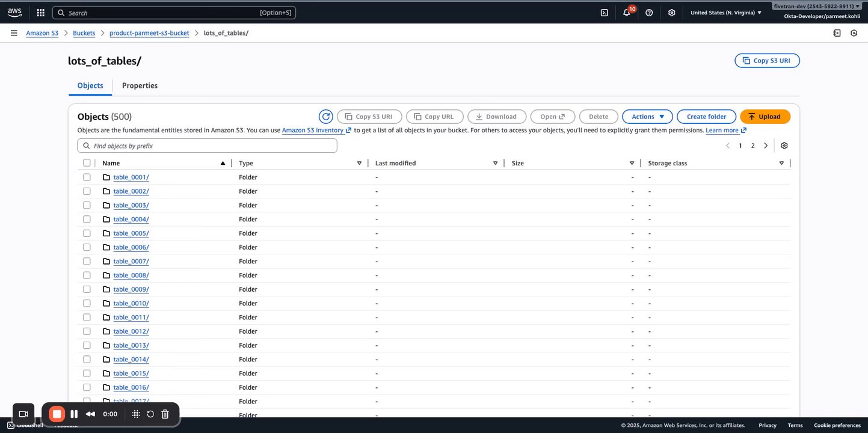Click the recorder grid icon
The width and height of the screenshot is (868, 433).
pyautogui.click(x=136, y=414)
